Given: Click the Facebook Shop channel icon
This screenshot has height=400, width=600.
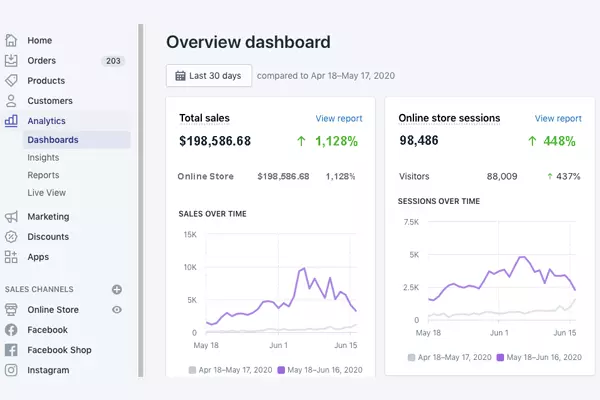Looking at the screenshot, I should pyautogui.click(x=11, y=350).
